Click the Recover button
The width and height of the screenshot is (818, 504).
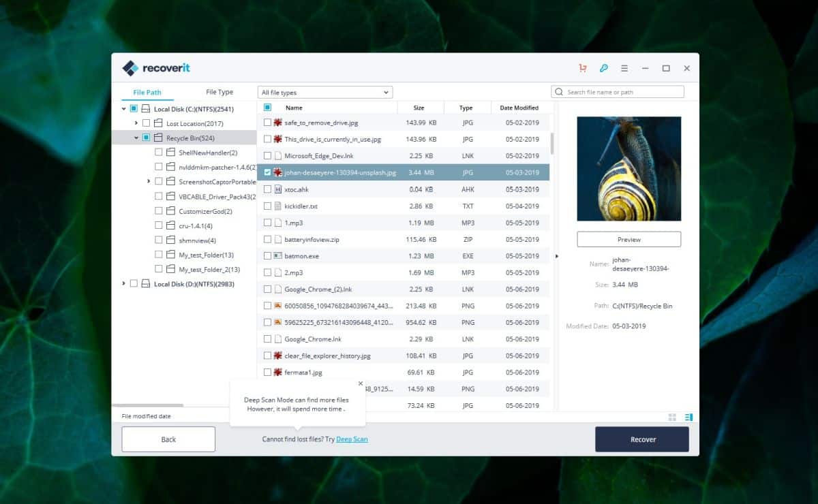(x=641, y=439)
